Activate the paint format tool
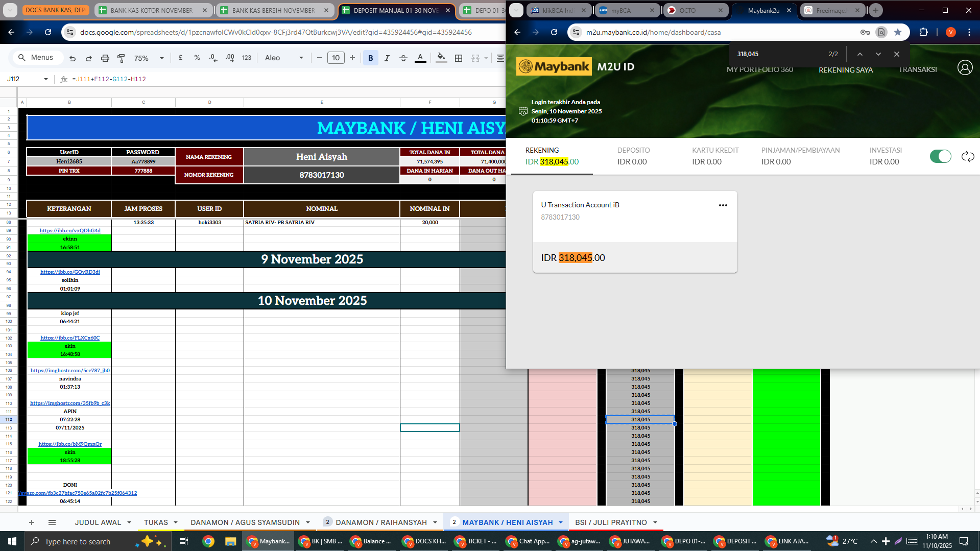This screenshot has width=980, height=551. click(x=121, y=58)
